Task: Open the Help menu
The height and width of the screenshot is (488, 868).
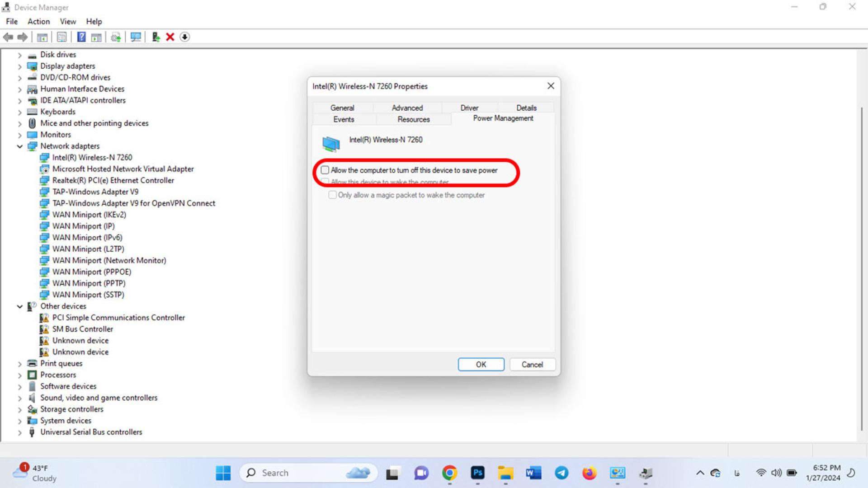Action: (94, 21)
